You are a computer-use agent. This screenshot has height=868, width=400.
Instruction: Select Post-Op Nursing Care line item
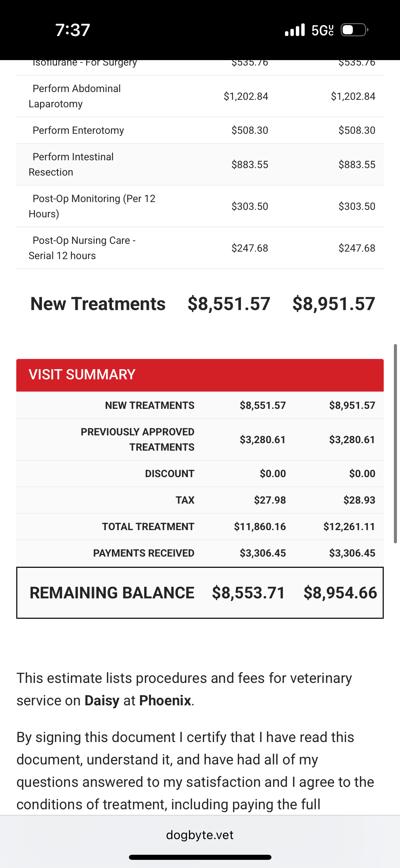click(200, 248)
